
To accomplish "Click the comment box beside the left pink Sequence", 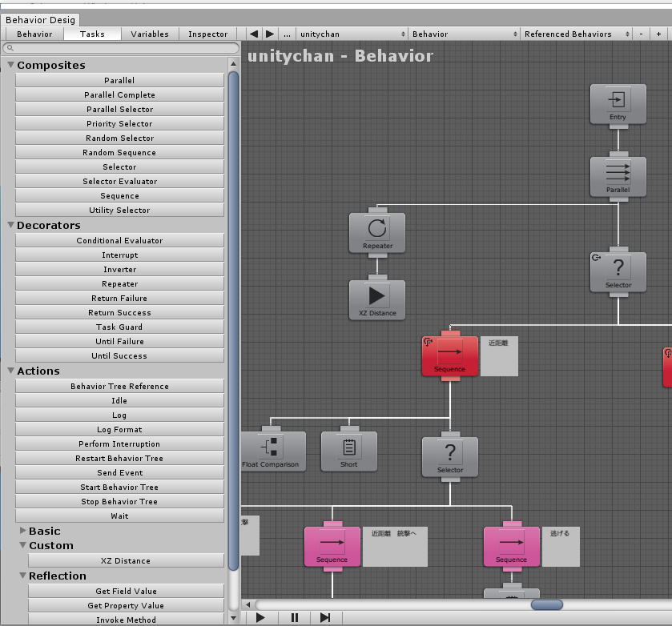I will coord(395,547).
